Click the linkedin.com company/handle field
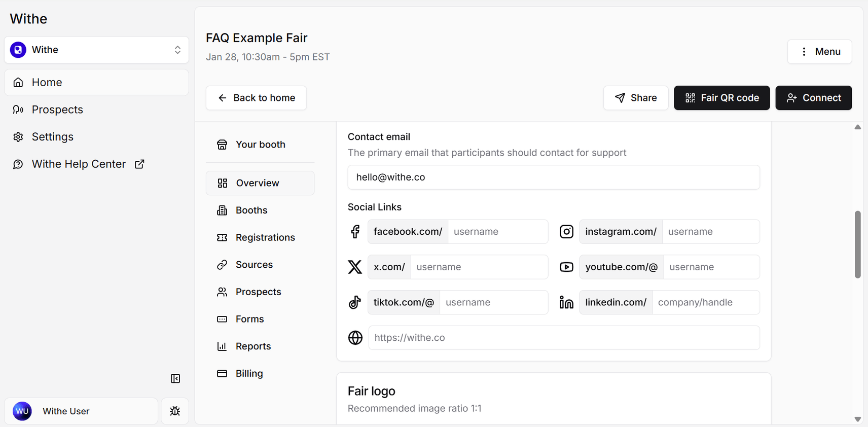868x427 pixels. coord(706,303)
